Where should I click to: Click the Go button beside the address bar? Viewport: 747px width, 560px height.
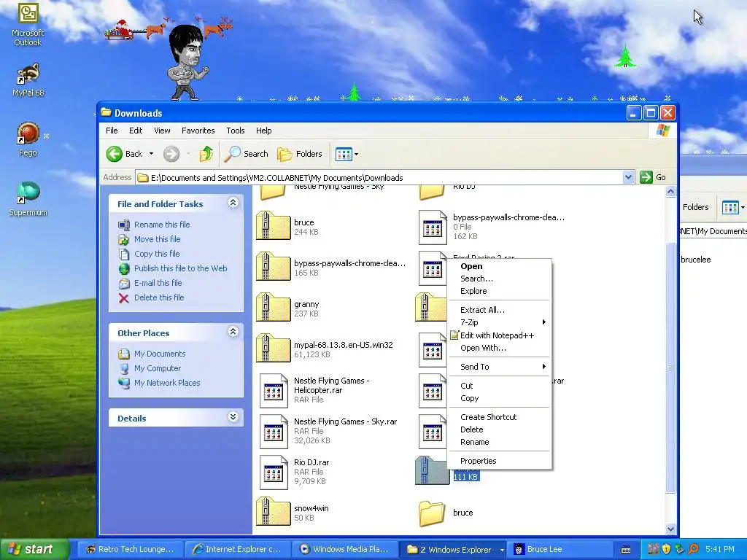point(653,177)
